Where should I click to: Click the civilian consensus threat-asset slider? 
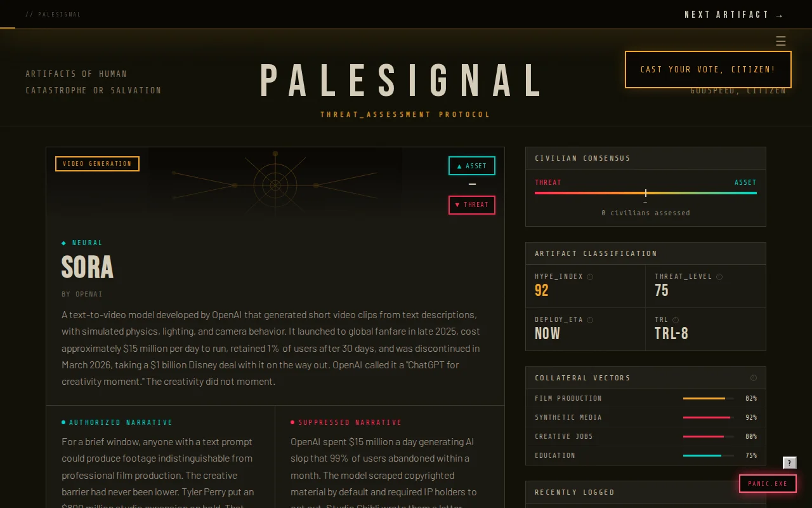[x=646, y=193]
